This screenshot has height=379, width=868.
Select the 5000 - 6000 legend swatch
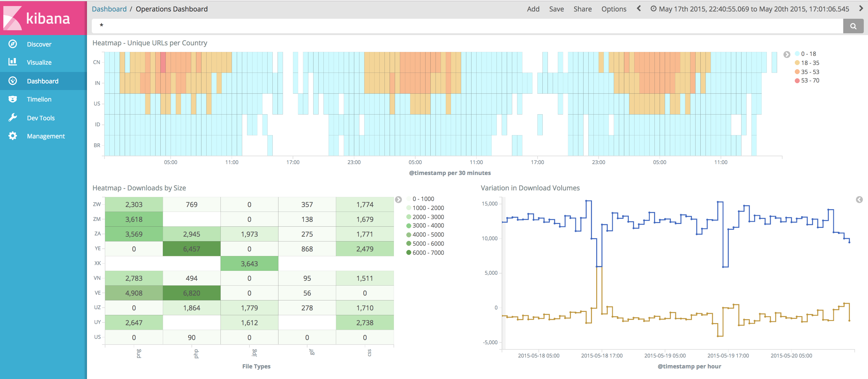408,244
